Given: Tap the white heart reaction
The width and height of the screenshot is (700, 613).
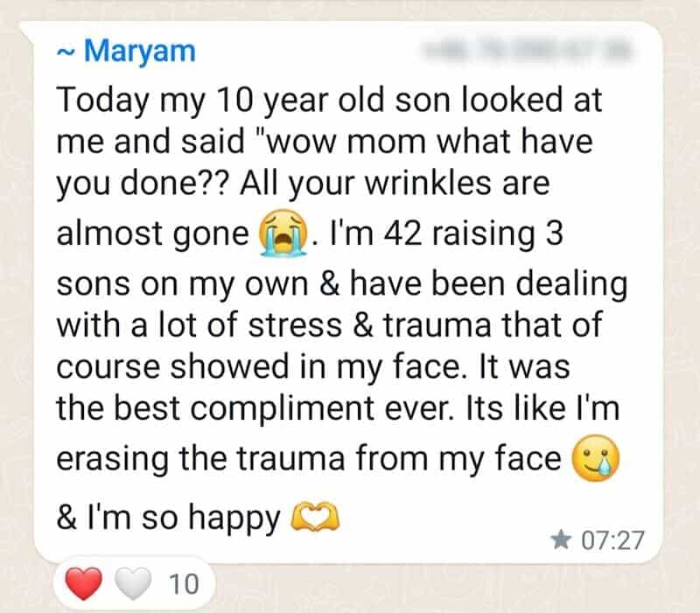Looking at the screenshot, I should point(132,582).
